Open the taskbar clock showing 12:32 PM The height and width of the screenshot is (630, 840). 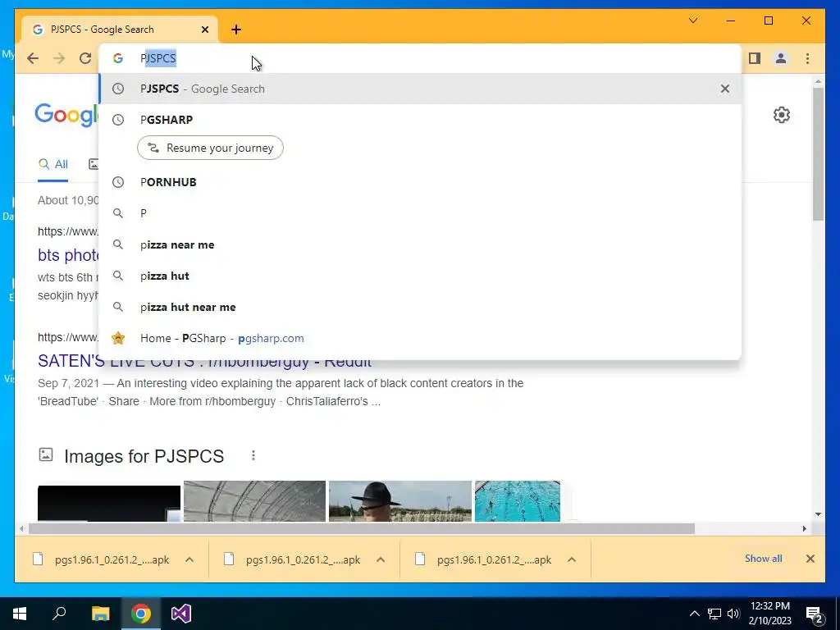click(769, 614)
